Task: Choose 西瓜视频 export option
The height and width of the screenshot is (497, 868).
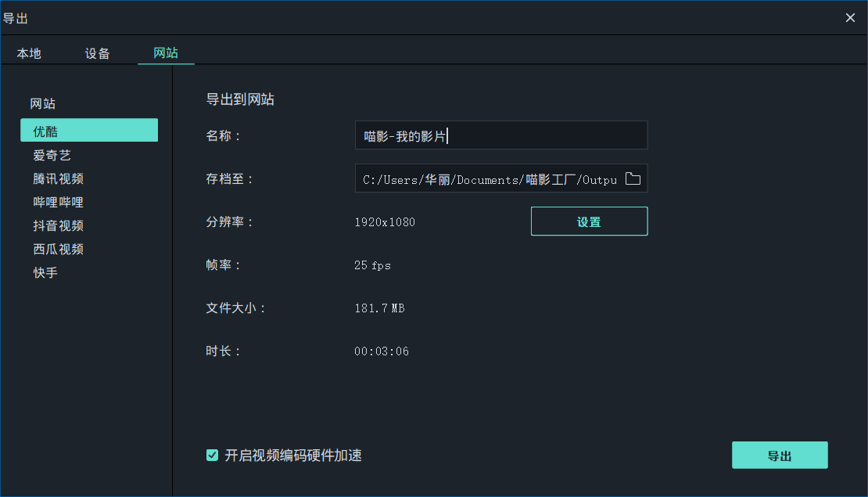Action: click(59, 248)
